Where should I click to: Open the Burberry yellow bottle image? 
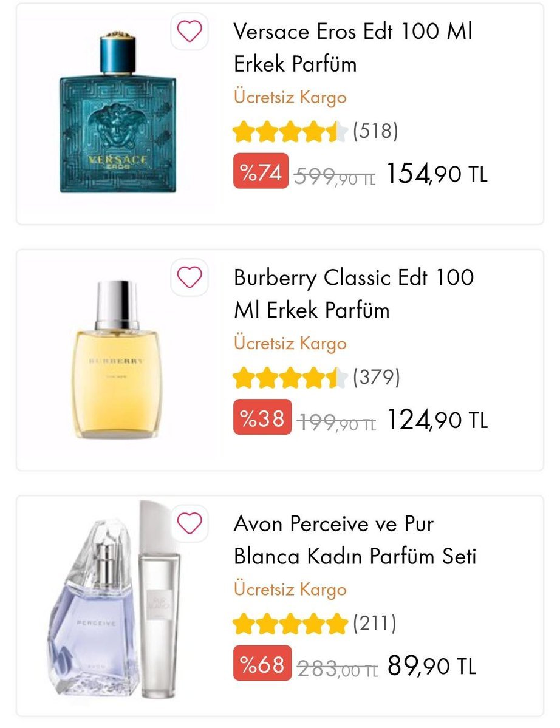[117, 359]
